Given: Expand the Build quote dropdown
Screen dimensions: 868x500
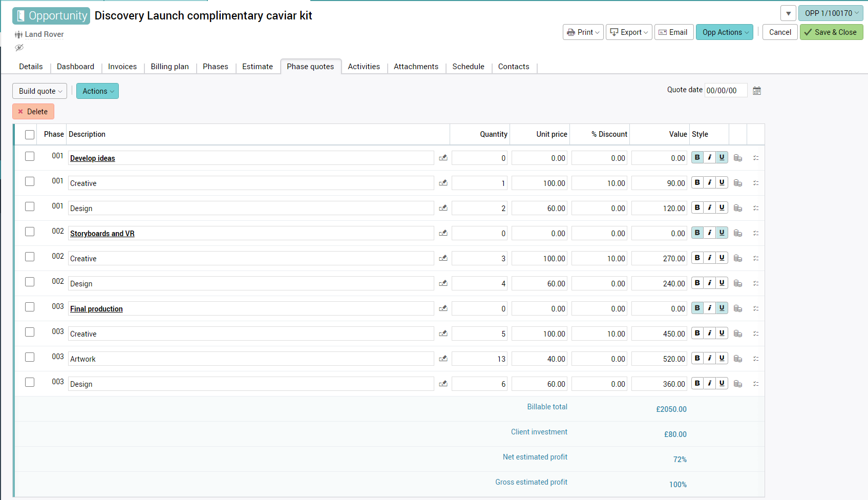Looking at the screenshot, I should [x=40, y=91].
